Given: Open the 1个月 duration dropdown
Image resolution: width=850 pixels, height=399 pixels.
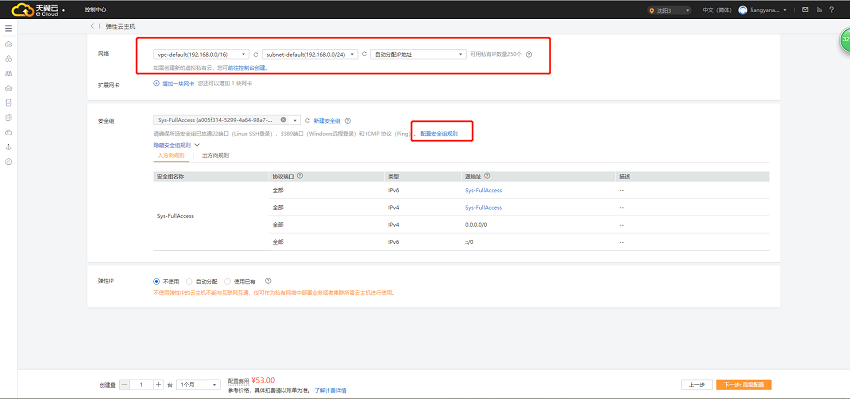Looking at the screenshot, I should (199, 384).
